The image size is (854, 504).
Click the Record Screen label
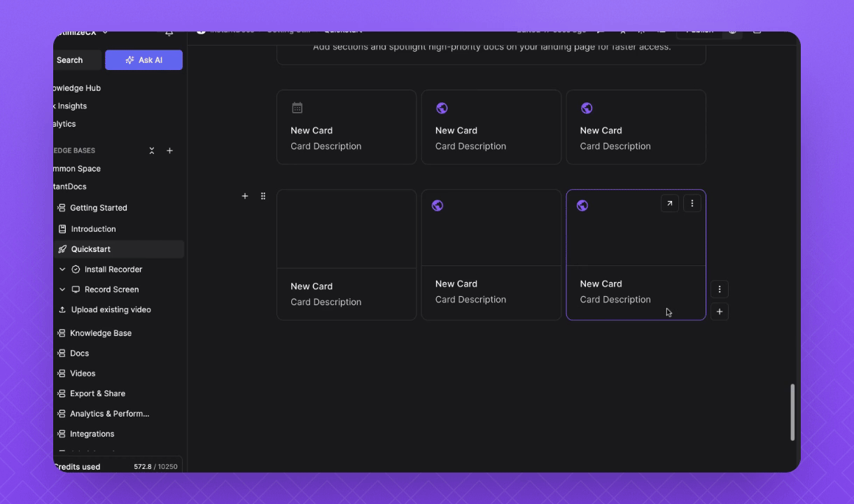[x=112, y=289]
